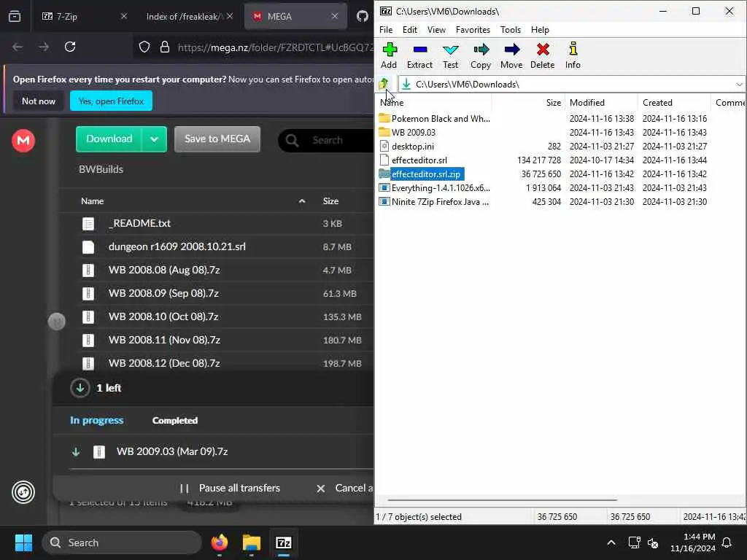Sort MEGA files by Size column

[330, 201]
